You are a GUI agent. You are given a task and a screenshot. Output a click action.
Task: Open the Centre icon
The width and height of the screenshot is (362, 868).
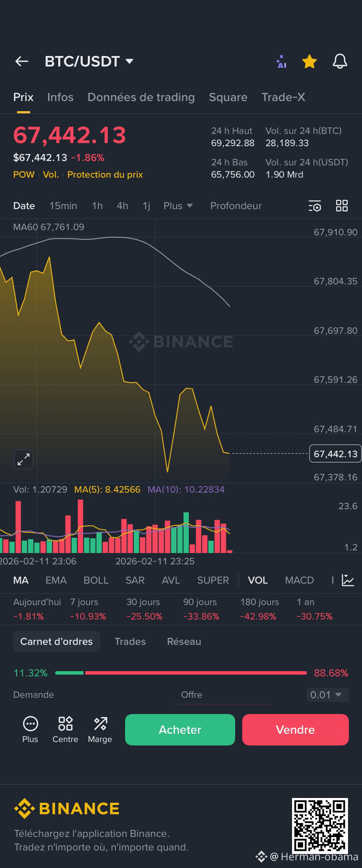(65, 729)
